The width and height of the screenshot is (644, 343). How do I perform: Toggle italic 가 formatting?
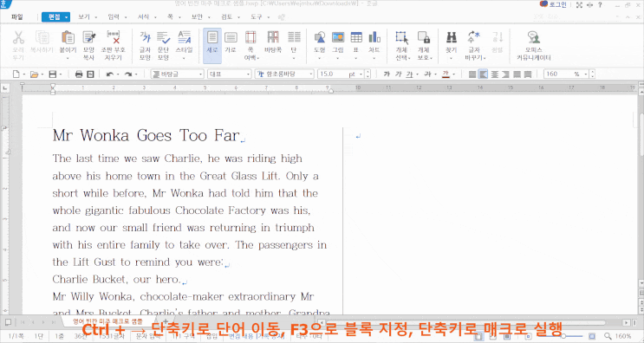(x=398, y=74)
